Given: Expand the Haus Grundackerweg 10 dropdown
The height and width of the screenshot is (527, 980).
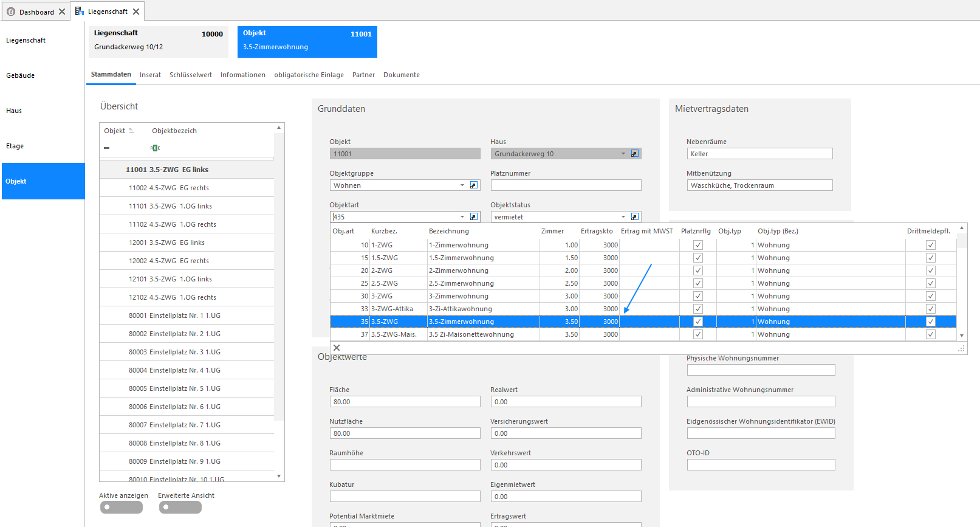Looking at the screenshot, I should pos(623,154).
